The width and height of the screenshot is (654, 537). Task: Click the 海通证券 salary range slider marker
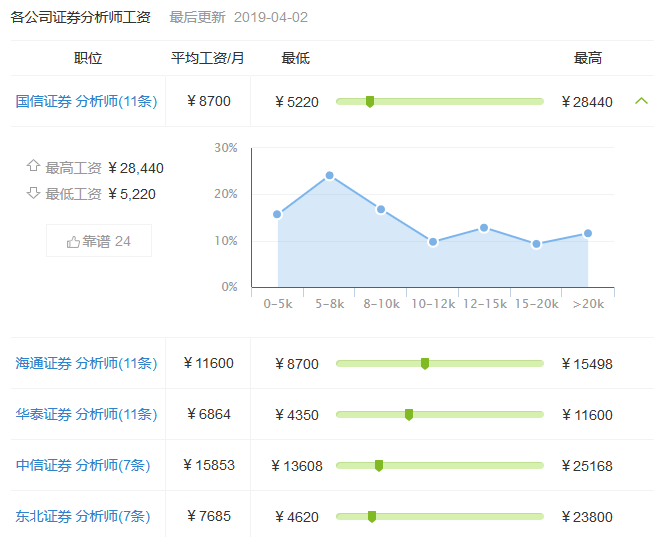[x=425, y=363]
